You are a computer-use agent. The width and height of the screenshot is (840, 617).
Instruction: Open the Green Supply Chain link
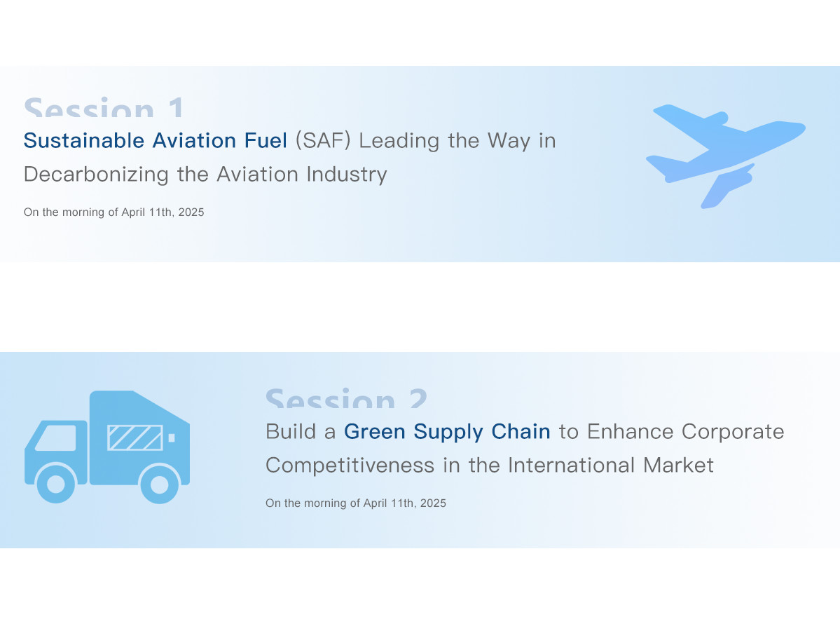(447, 431)
